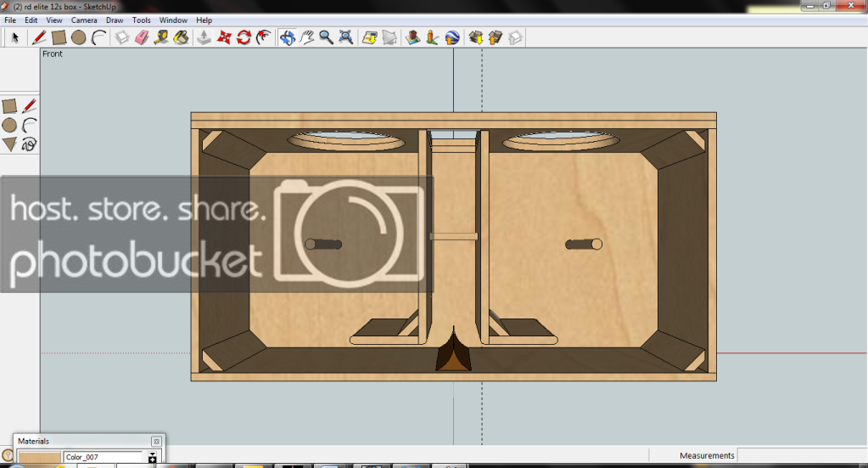
Task: Click the grayed Share Component icon
Action: pos(515,37)
